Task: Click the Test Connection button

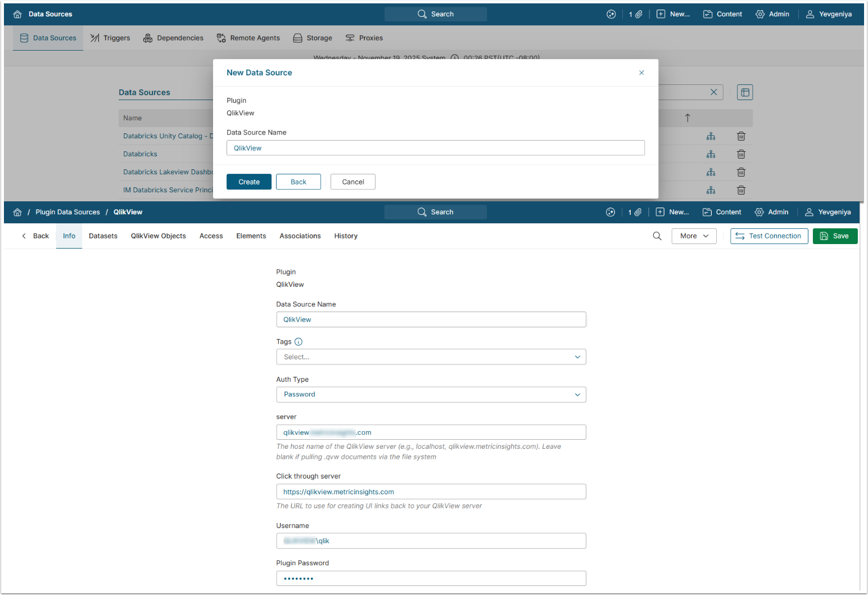Action: [x=769, y=236]
